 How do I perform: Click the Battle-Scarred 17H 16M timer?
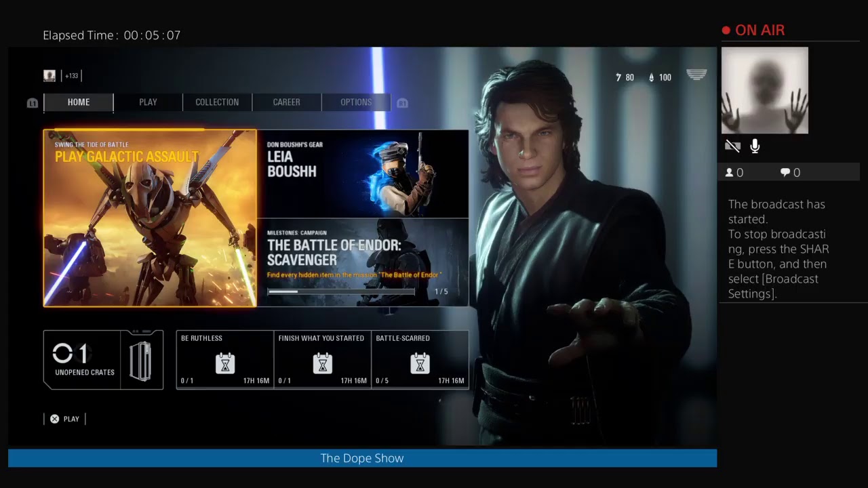coord(451,381)
